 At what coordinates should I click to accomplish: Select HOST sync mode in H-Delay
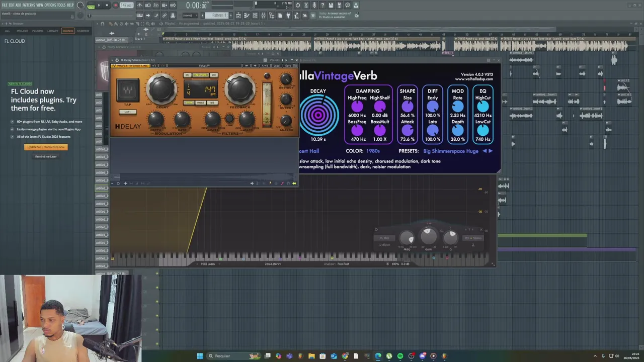click(201, 103)
